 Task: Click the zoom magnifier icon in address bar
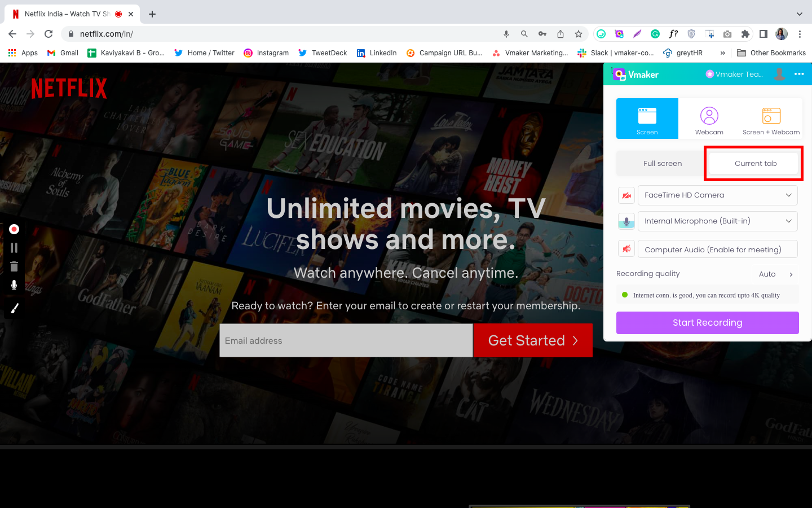pyautogui.click(x=524, y=34)
